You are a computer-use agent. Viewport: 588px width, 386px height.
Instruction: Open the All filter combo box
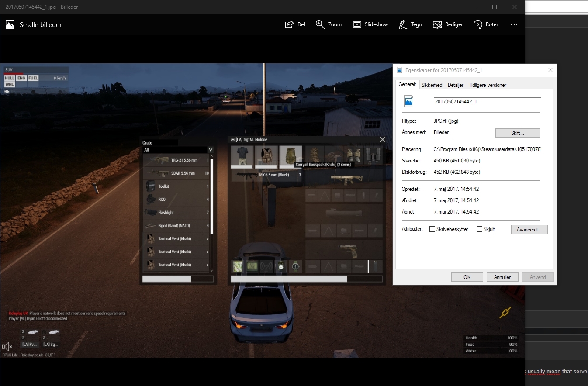(178, 150)
